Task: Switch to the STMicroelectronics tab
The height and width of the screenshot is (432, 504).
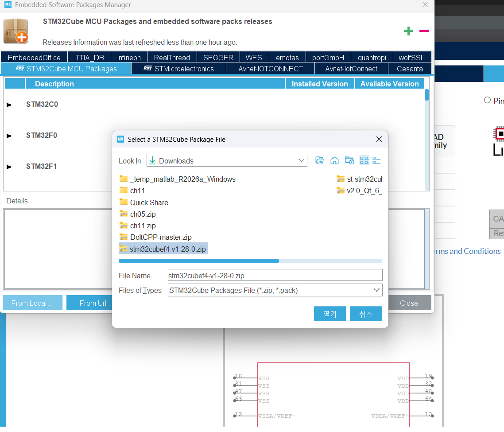Action: pos(179,69)
